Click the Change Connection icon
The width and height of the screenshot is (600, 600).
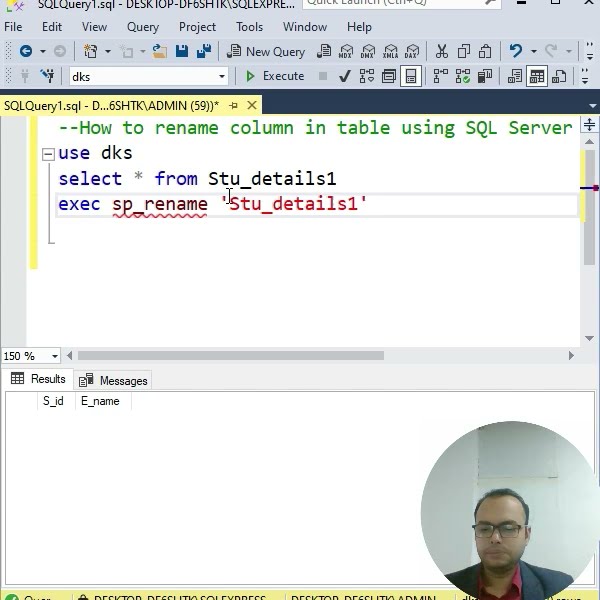pyautogui.click(x=47, y=76)
